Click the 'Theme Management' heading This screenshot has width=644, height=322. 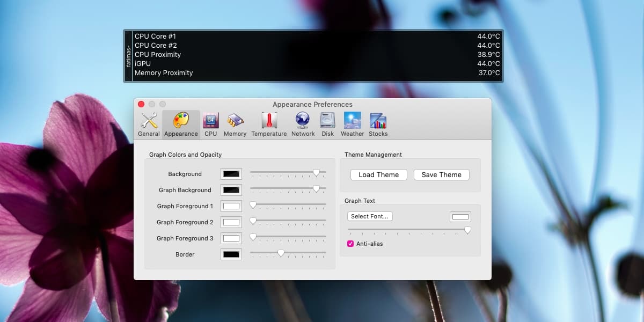(x=373, y=155)
